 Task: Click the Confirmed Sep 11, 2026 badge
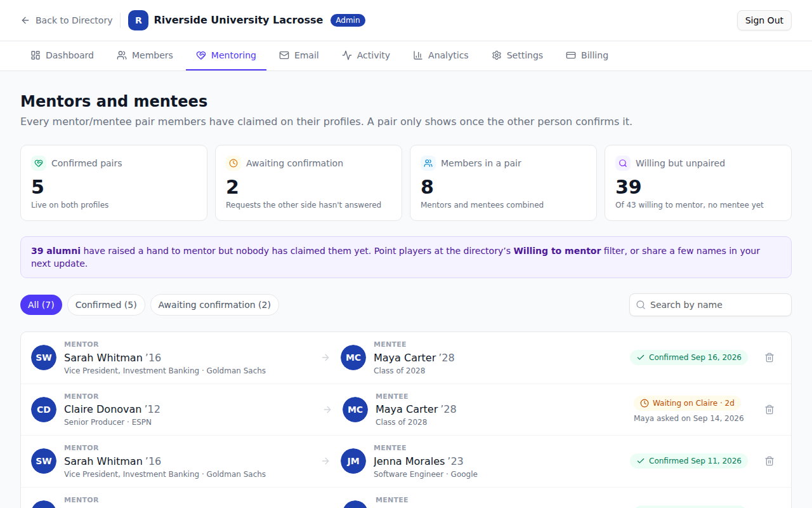[689, 461]
